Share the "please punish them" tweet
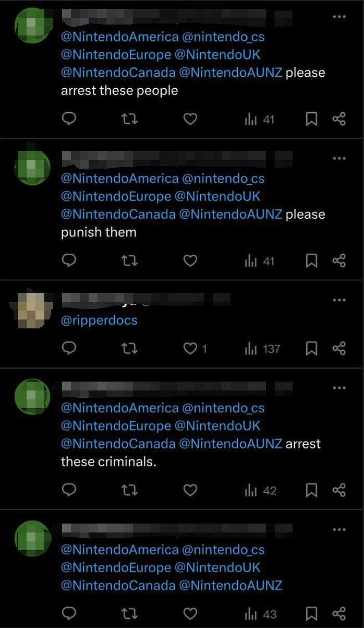The width and height of the screenshot is (364, 628). (x=339, y=260)
